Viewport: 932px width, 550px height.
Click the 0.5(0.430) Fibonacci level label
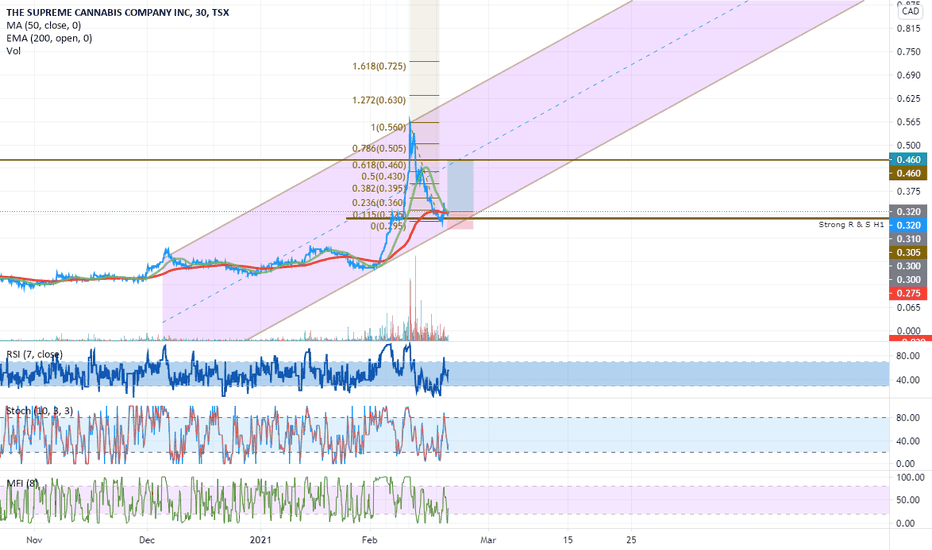pyautogui.click(x=383, y=177)
